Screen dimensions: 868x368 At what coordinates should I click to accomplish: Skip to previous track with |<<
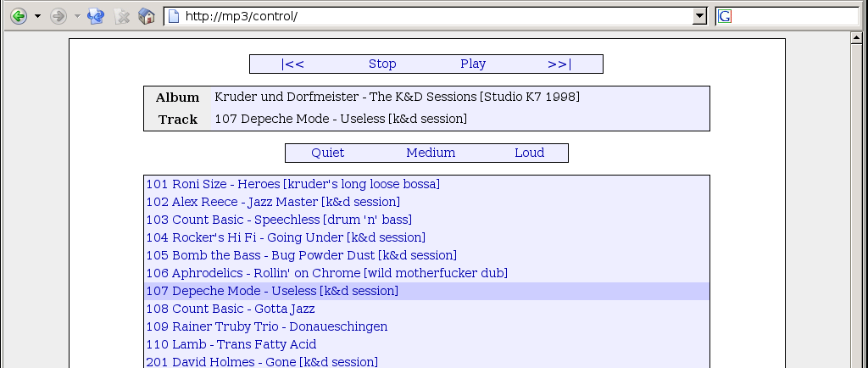click(x=292, y=64)
